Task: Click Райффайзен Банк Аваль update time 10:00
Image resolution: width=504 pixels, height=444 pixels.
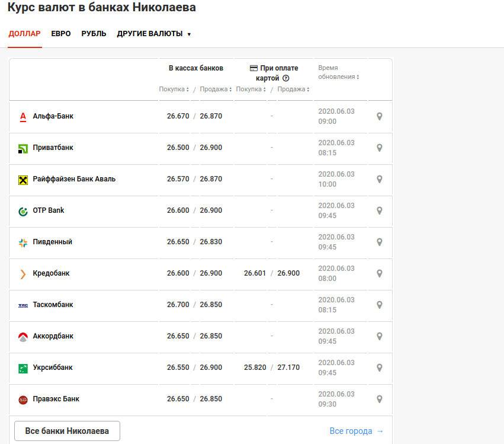Action: 327,184
